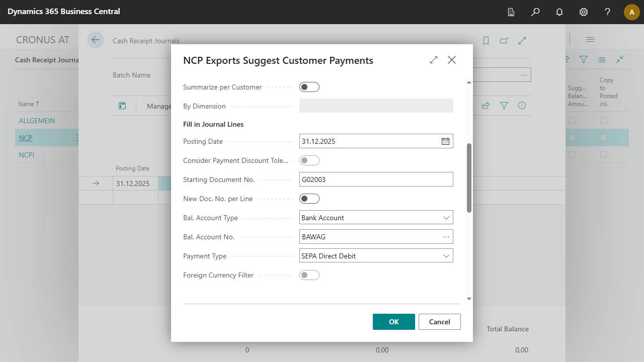Click the Fill in Journal Lines heading

pos(213,124)
